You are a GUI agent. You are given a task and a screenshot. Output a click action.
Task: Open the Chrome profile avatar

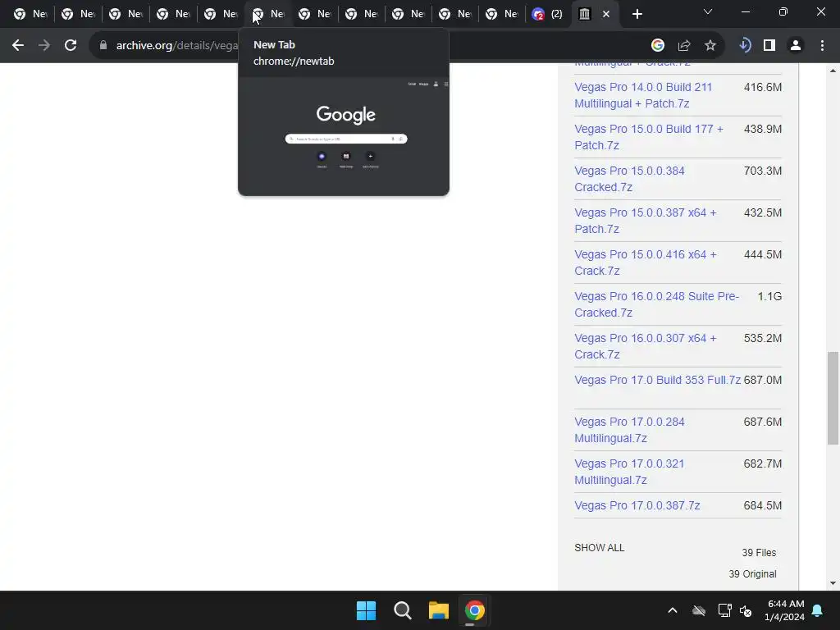pyautogui.click(x=796, y=46)
